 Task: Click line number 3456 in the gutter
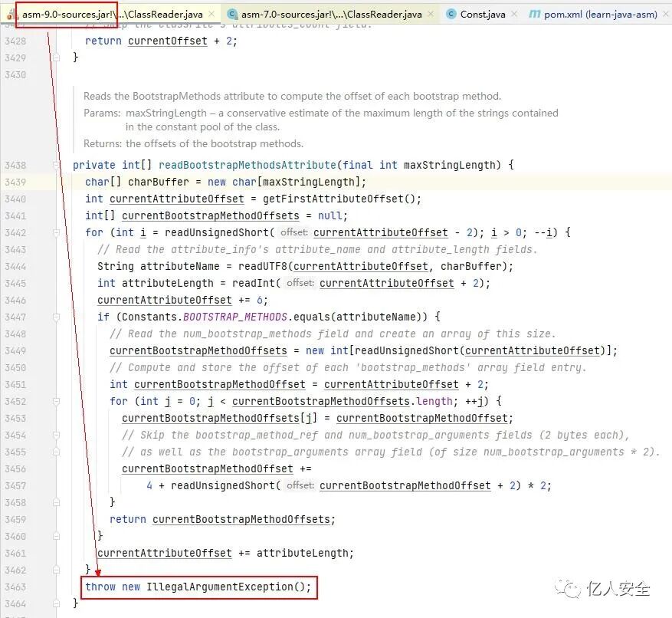pos(15,468)
